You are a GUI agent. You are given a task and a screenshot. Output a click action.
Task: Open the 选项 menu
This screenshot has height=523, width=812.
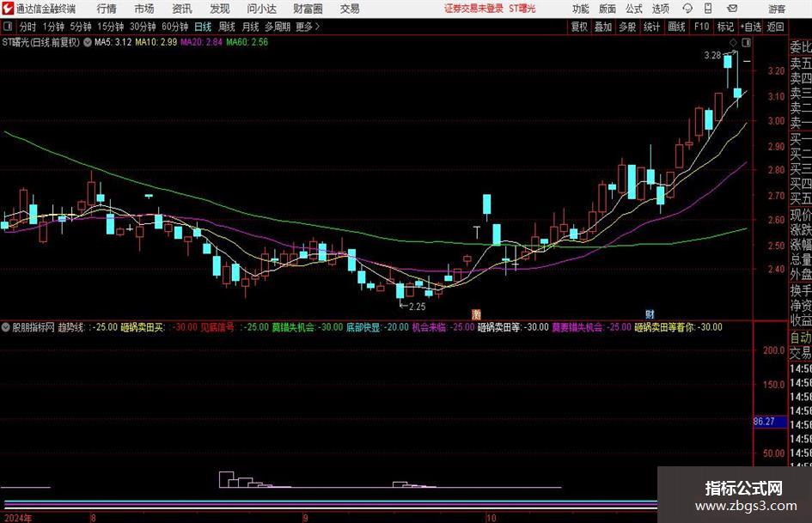(660, 9)
